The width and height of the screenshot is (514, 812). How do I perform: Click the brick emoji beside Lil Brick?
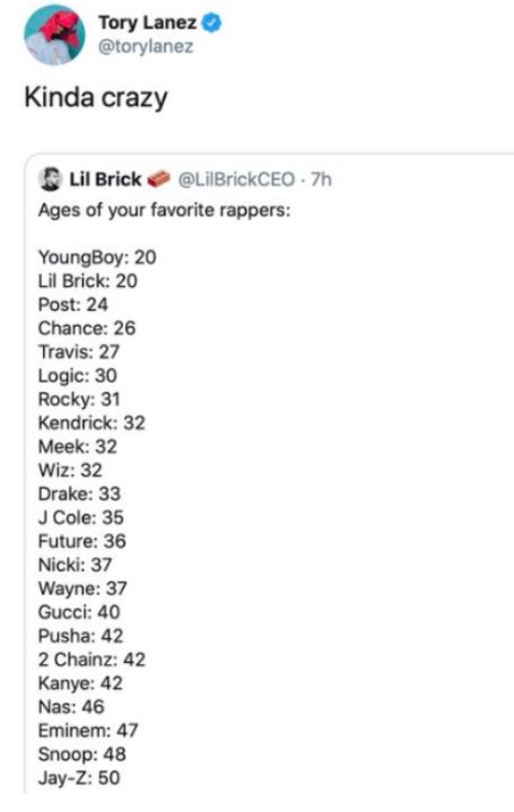[x=159, y=179]
